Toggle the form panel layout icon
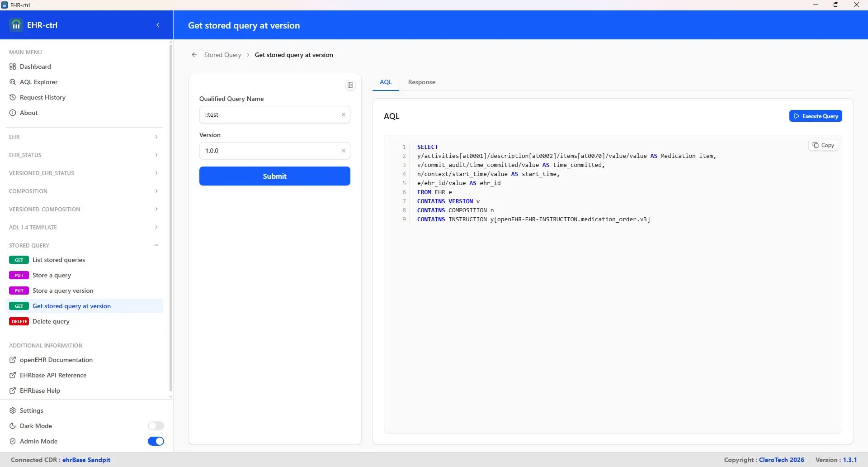Image resolution: width=868 pixels, height=467 pixels. (x=350, y=85)
